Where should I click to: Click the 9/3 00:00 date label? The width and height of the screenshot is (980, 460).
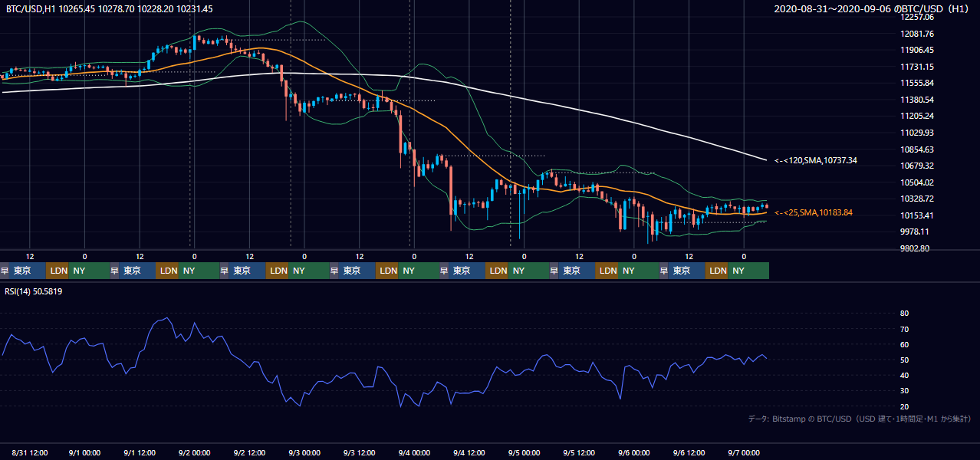coord(304,453)
